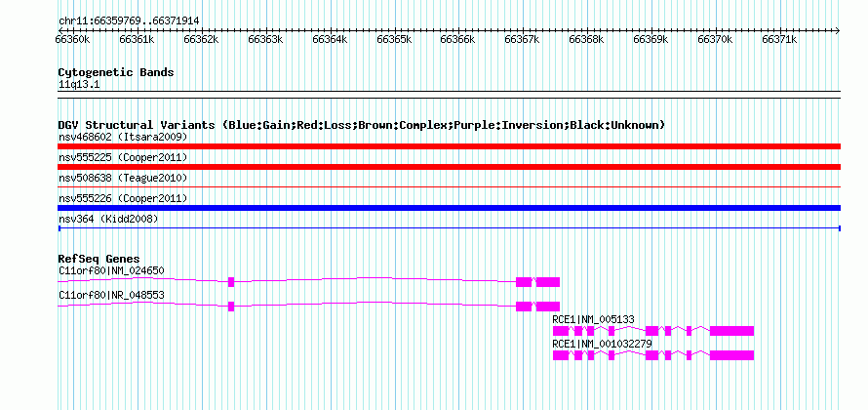The height and width of the screenshot is (410, 868).
Task: Click the 66367k ruler tick label
Action: pyautogui.click(x=522, y=39)
